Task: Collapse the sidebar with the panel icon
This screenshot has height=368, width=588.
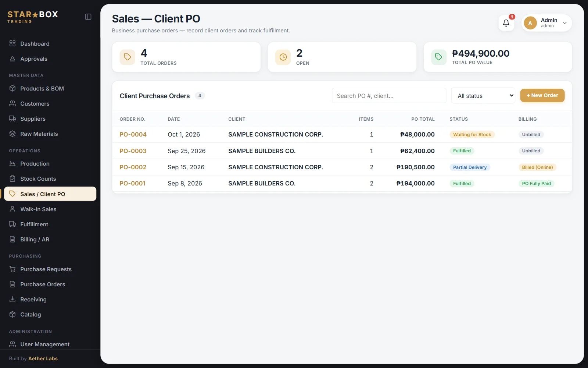Action: (88, 17)
